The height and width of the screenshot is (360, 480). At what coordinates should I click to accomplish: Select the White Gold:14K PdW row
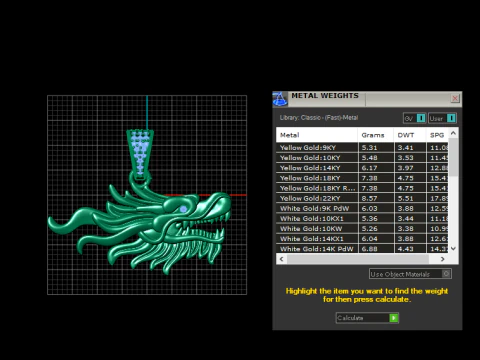(x=362, y=249)
